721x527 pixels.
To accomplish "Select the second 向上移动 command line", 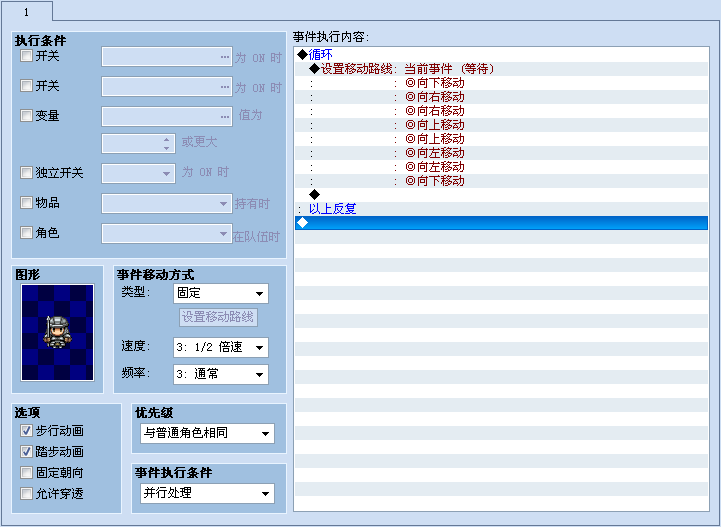I will point(501,139).
